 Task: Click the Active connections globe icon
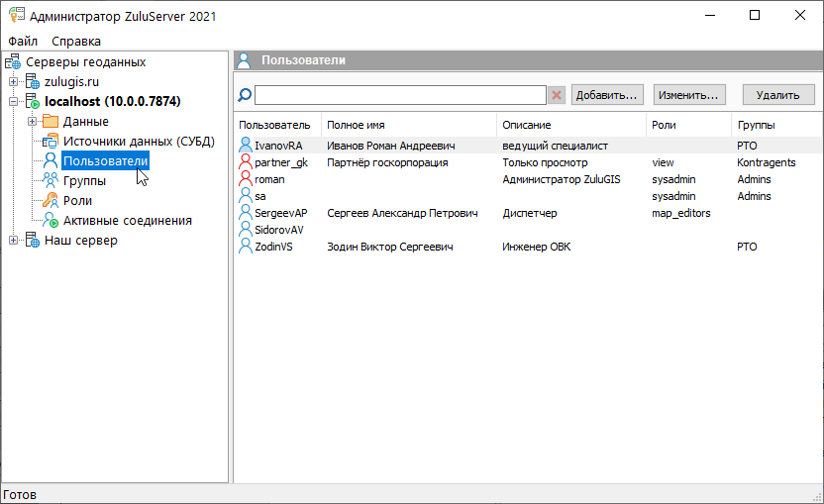[x=51, y=221]
